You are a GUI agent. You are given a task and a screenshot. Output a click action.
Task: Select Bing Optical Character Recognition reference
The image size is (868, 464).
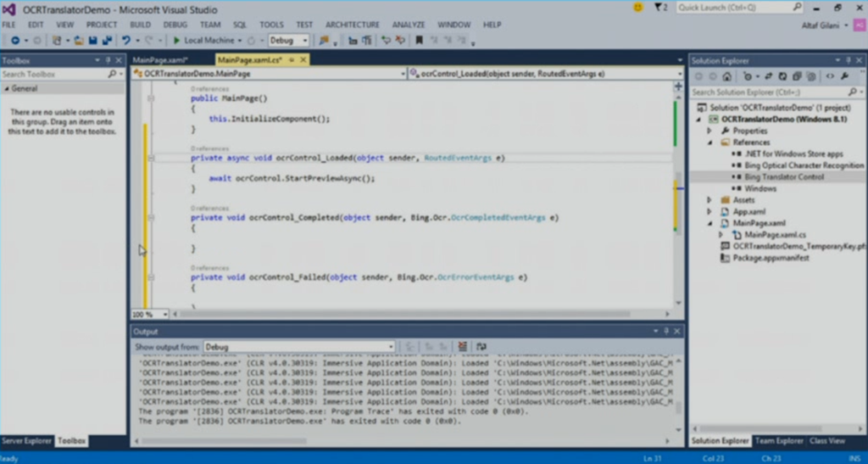[804, 165]
